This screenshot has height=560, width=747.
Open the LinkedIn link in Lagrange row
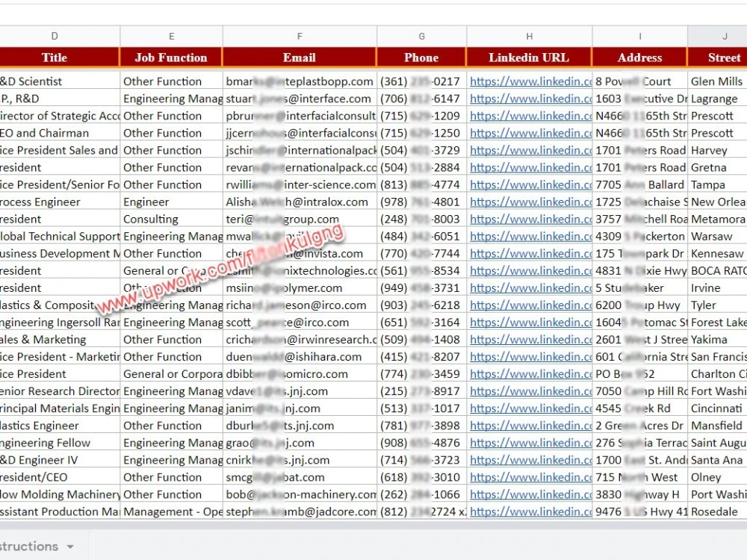[530, 99]
